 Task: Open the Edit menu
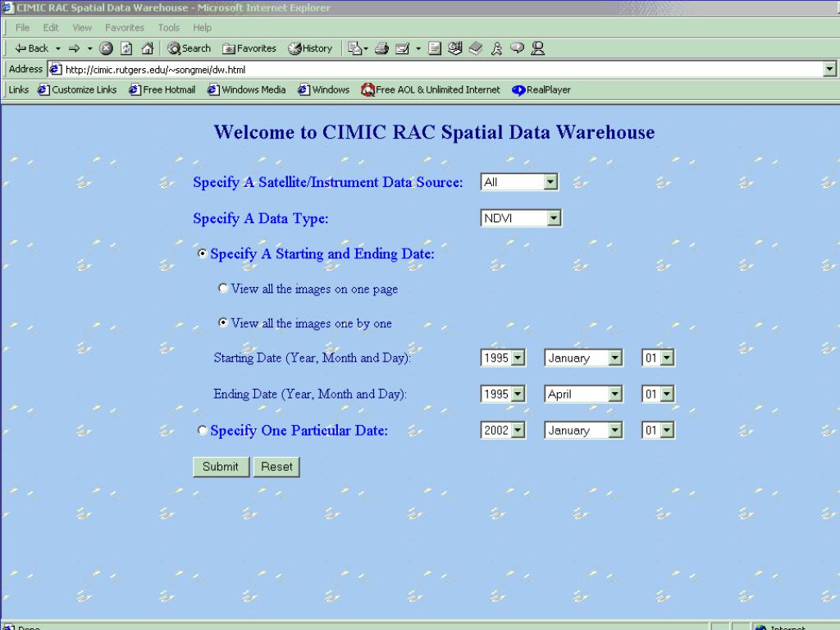[51, 28]
